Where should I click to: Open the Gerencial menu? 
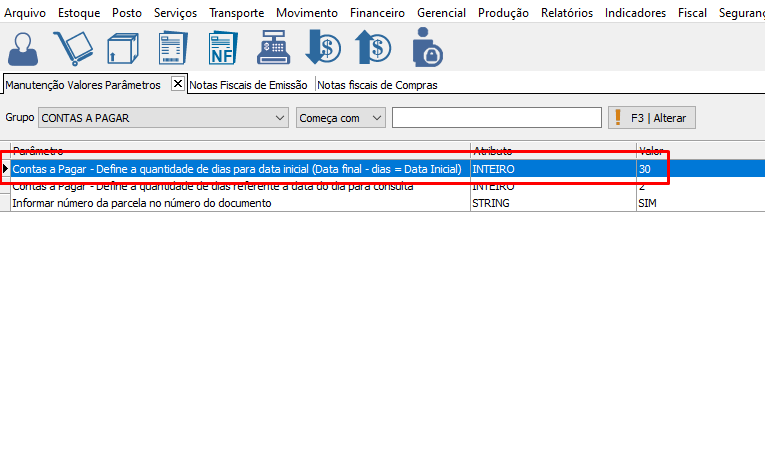coord(442,13)
